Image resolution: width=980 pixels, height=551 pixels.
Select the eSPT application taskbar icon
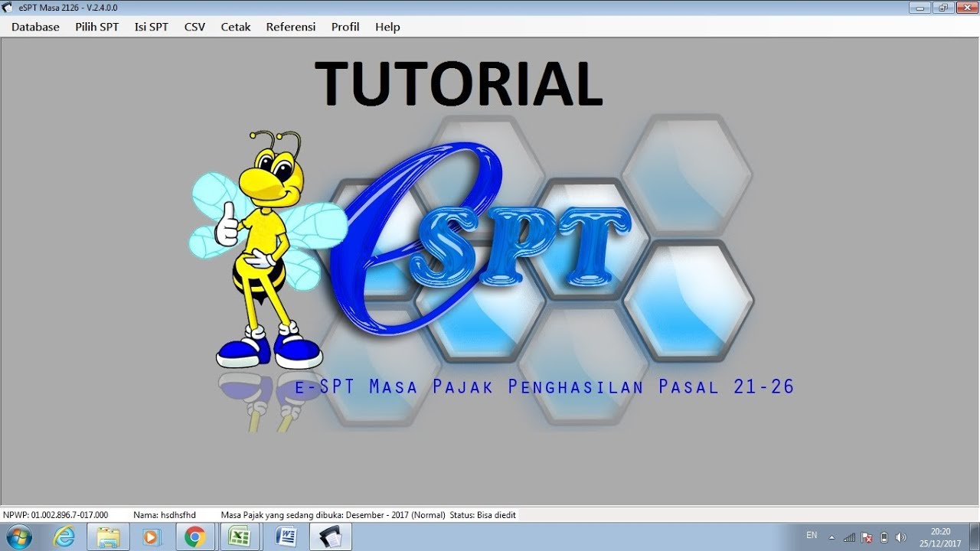coord(330,537)
